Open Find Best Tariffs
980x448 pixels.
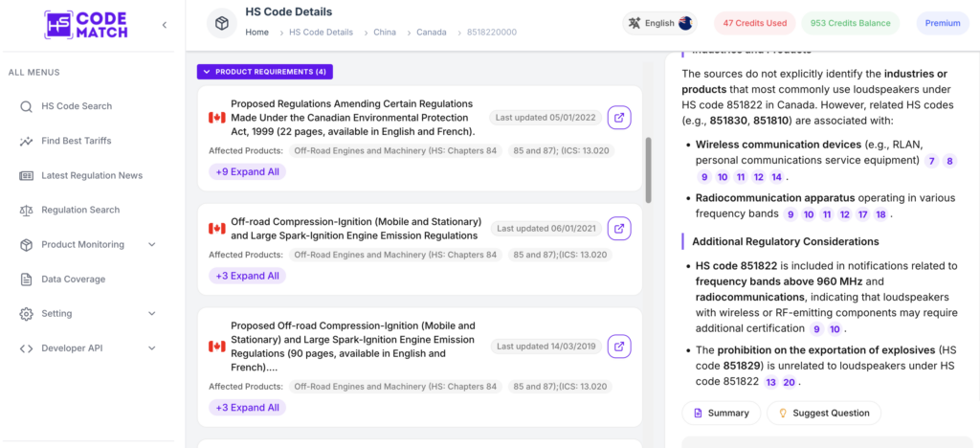77,141
